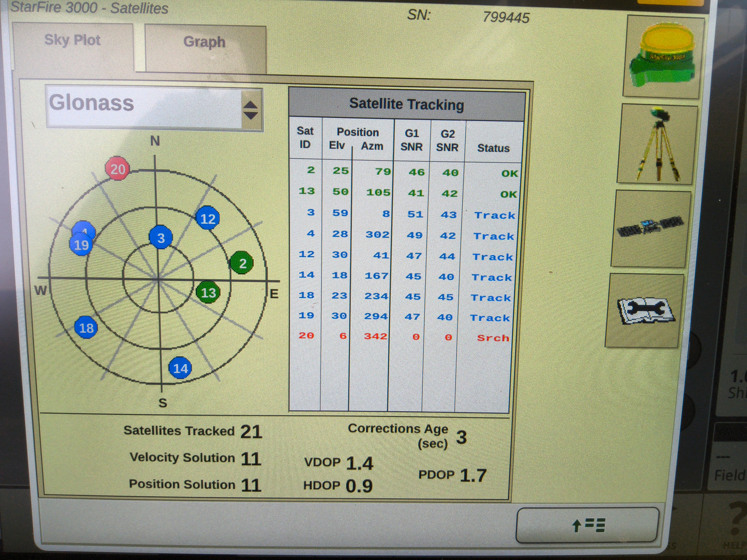Click OK status of satellite 2 row
The image size is (747, 560).
pos(509,174)
